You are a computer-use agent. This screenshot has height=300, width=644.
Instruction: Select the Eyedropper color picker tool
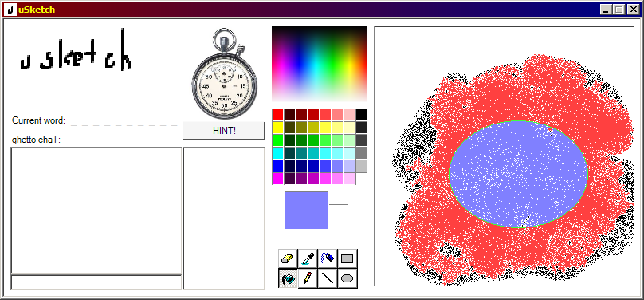pyautogui.click(x=308, y=259)
